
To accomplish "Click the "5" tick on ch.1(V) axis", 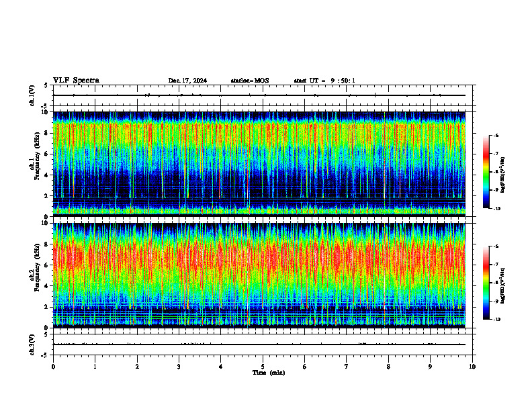I will pos(47,85).
